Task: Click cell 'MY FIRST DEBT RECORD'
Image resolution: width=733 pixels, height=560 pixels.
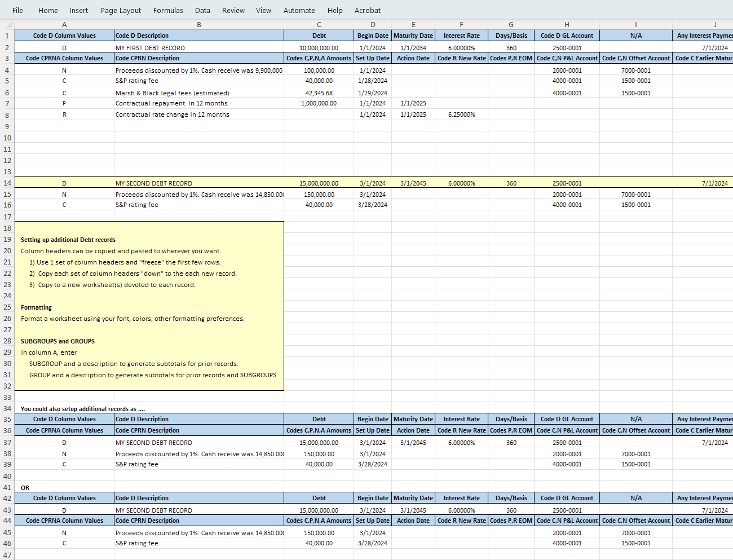Action: pos(199,47)
